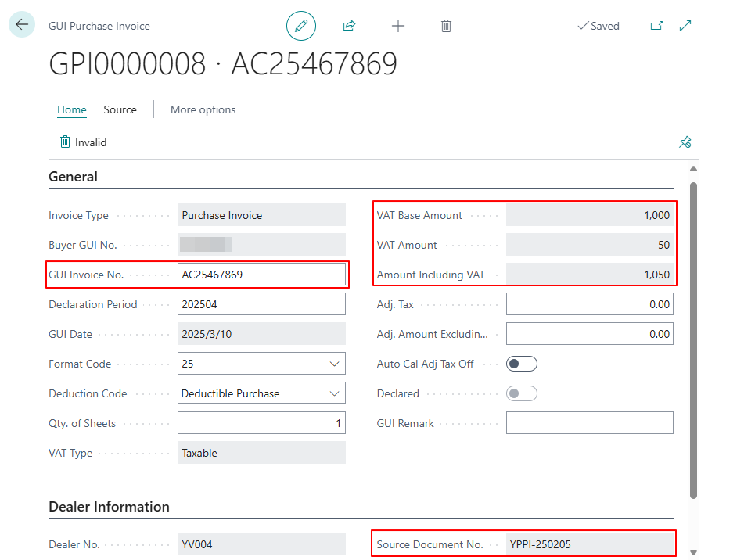Click the pin action bar icon

pos(685,142)
